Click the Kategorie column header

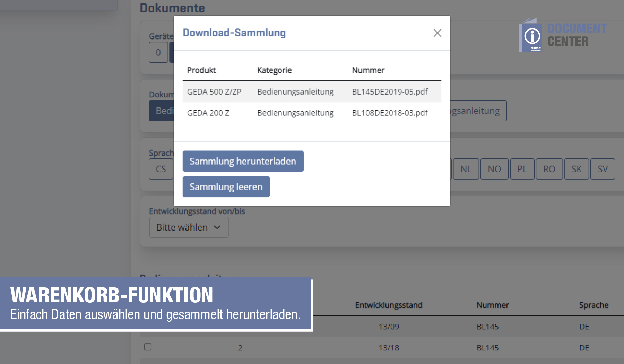[x=274, y=70]
